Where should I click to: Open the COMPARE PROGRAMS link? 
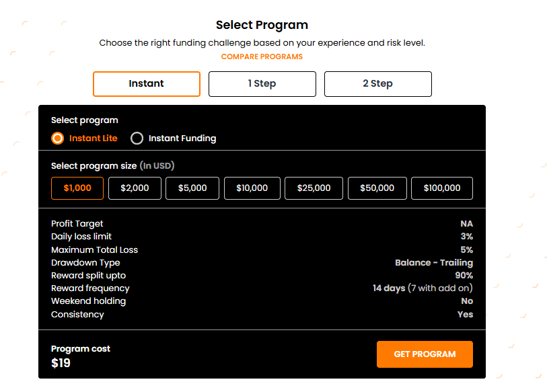pyautogui.click(x=262, y=56)
